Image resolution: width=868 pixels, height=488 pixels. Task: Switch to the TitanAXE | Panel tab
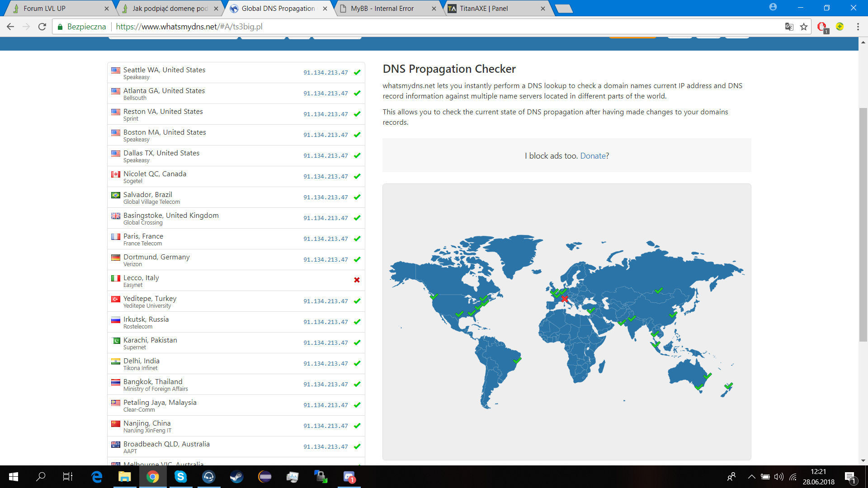click(x=484, y=8)
